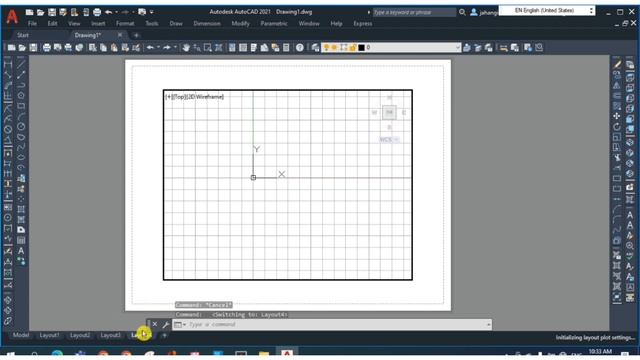The height and width of the screenshot is (360, 640).
Task: Select the Multiline Text A tool
Action: point(21,251)
